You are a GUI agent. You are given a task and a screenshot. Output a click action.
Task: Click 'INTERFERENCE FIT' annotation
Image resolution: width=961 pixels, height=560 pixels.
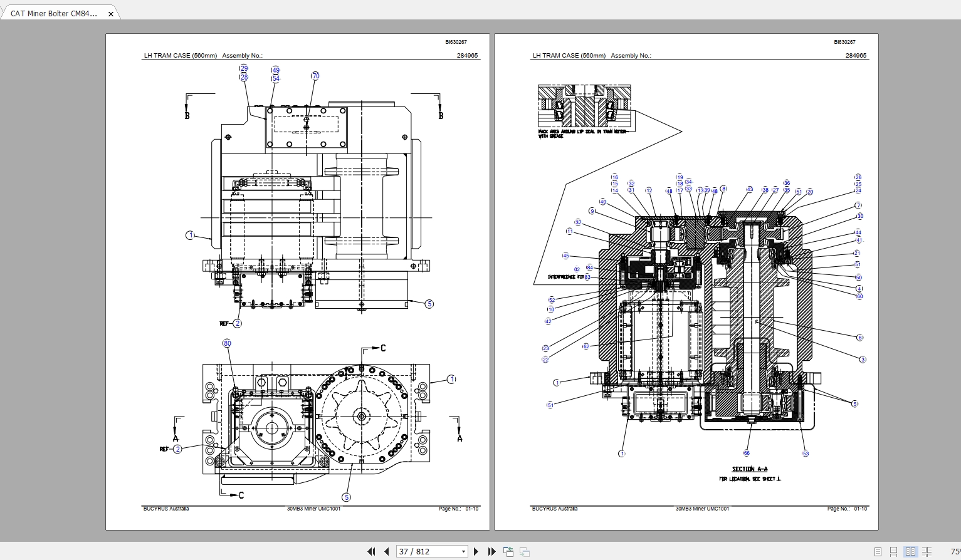click(565, 277)
